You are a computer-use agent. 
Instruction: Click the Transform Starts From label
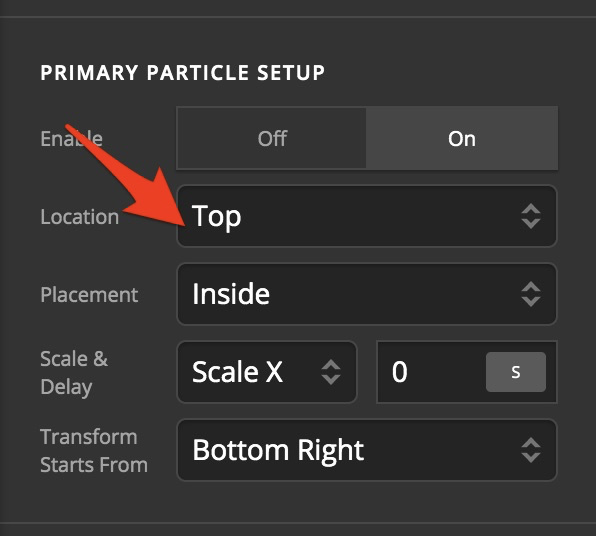coord(94,451)
